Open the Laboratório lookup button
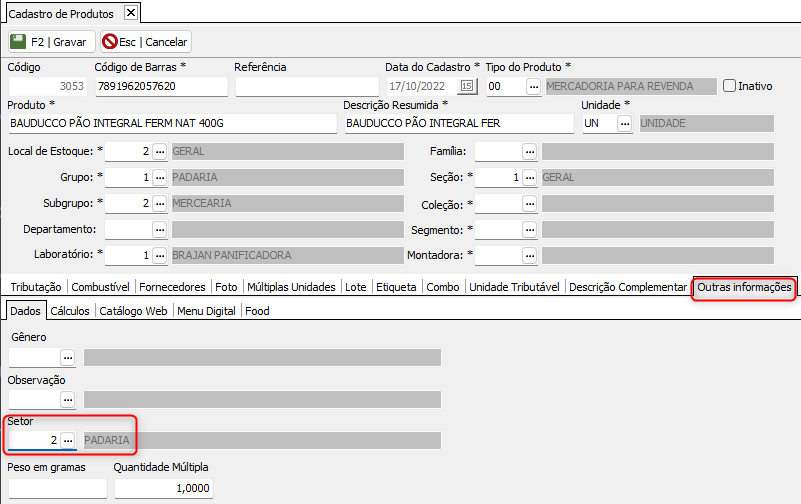This screenshot has width=801, height=504. coord(159,255)
